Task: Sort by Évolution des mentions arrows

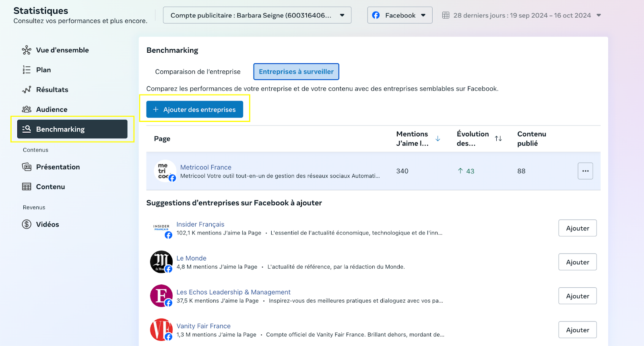Action: point(498,138)
